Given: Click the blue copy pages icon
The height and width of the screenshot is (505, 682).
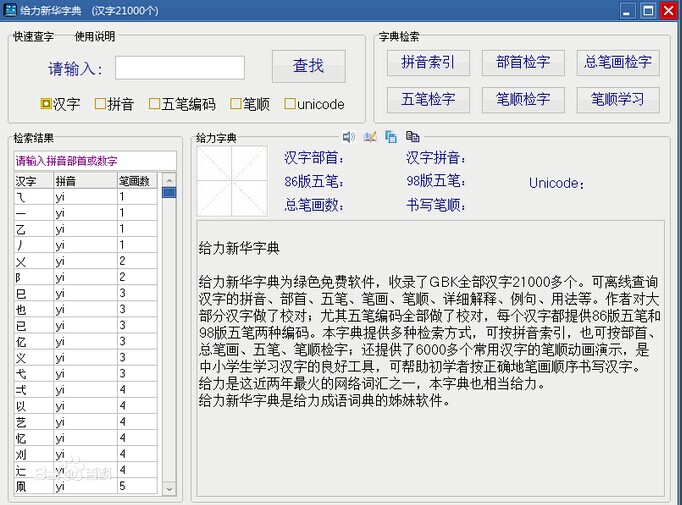Looking at the screenshot, I should 391,137.
